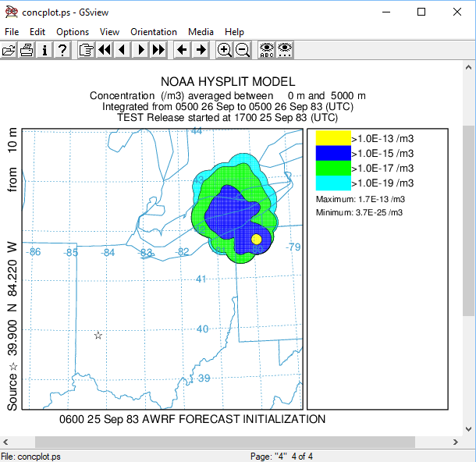
Task: Open the Options menu
Action: tap(73, 32)
